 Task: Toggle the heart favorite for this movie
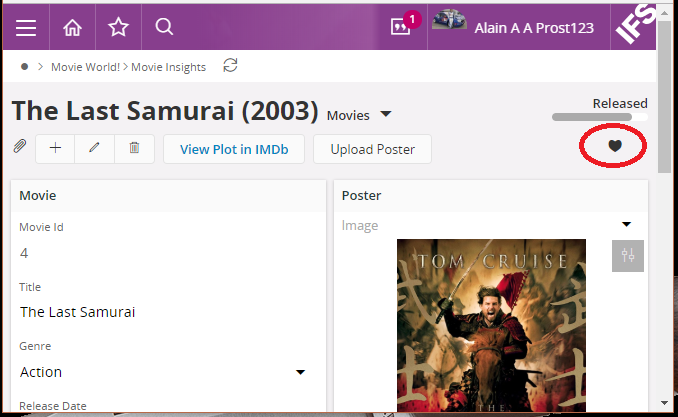click(x=615, y=146)
